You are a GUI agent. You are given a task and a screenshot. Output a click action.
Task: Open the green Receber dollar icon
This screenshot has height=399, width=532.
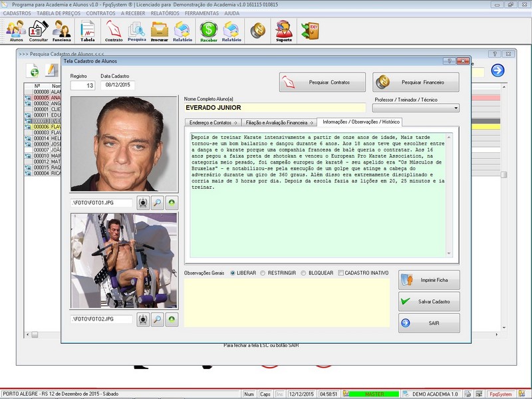209,31
